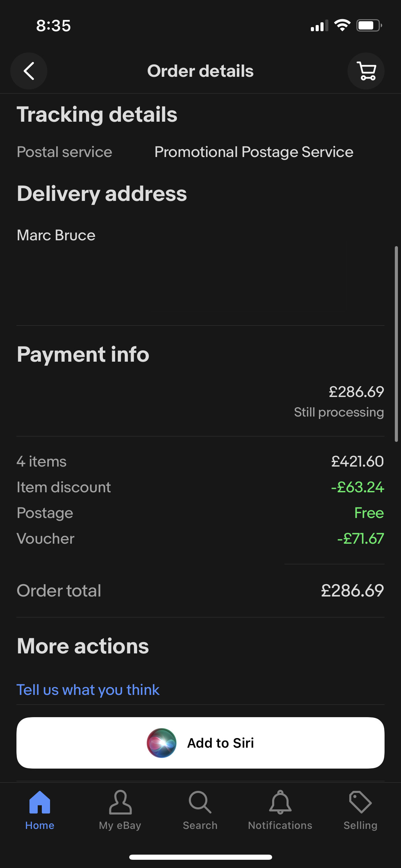The width and height of the screenshot is (401, 868).
Task: Tap the Selling tag icon
Action: (x=360, y=802)
